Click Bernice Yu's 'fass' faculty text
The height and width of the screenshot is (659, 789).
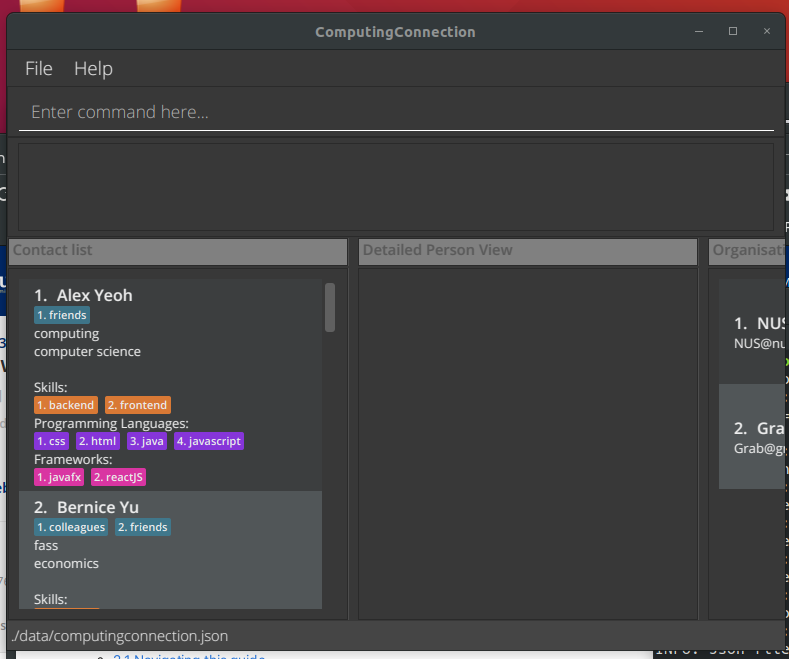[46, 546]
